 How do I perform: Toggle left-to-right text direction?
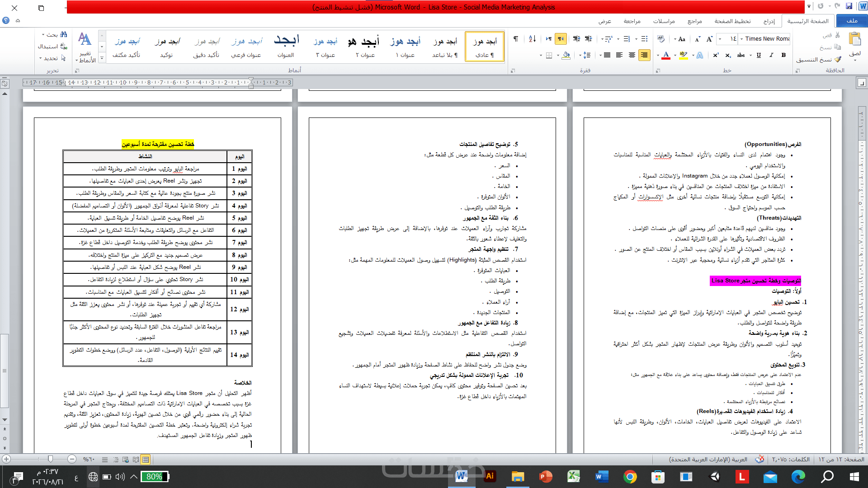548,39
